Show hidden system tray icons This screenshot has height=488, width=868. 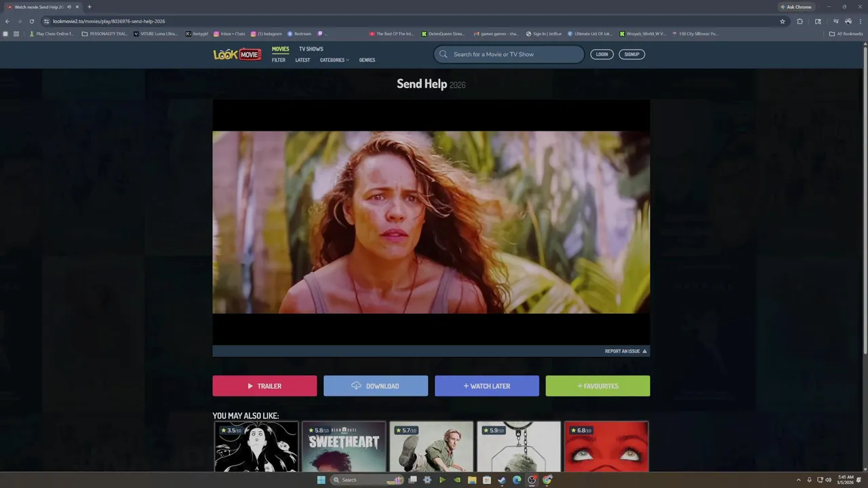click(798, 480)
